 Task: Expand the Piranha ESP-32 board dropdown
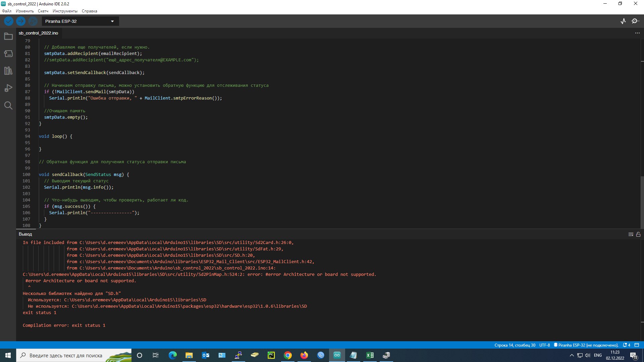pyautogui.click(x=80, y=21)
